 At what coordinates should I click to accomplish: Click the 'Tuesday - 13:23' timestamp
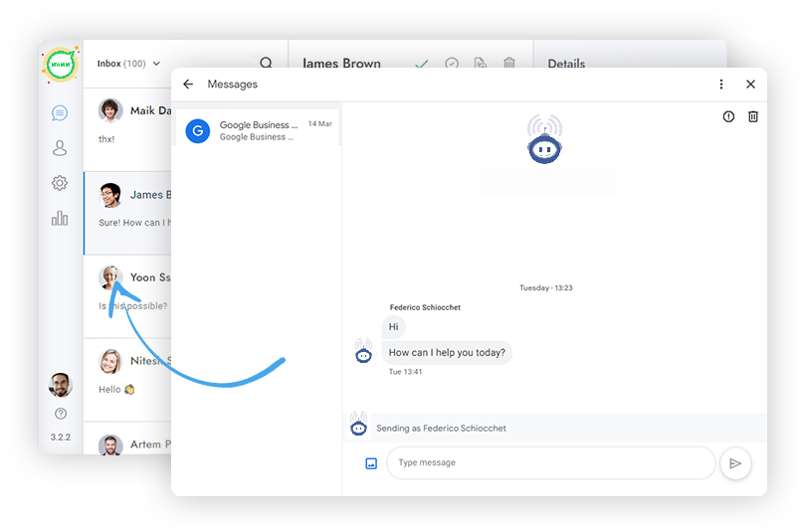pos(545,287)
